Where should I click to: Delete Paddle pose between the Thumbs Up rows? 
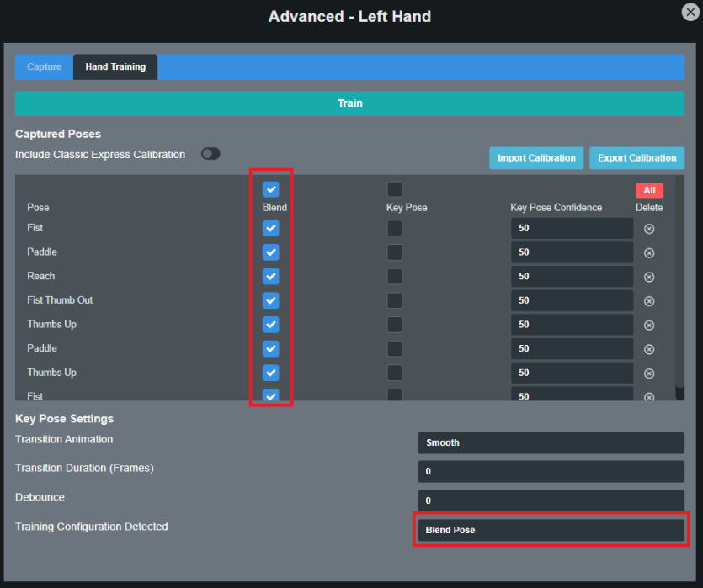[649, 349]
